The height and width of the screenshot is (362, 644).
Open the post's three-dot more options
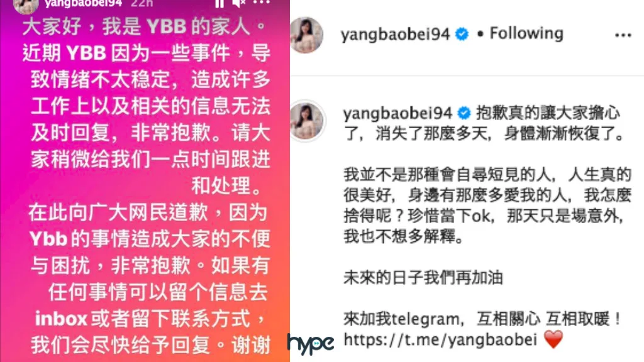pos(623,35)
